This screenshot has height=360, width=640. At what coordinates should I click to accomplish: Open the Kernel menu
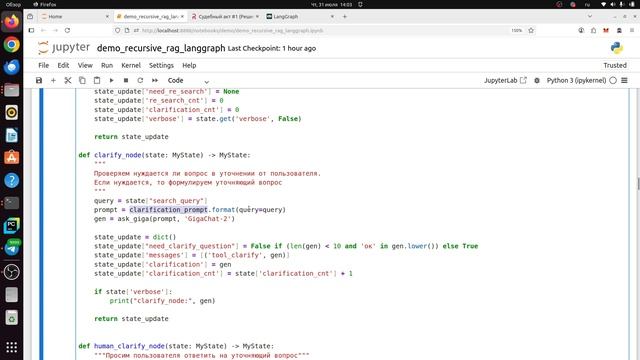click(x=131, y=65)
